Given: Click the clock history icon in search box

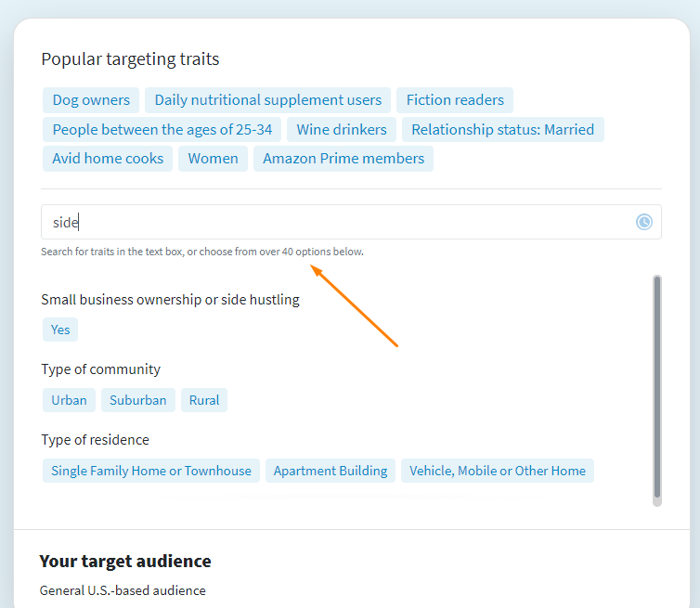Looking at the screenshot, I should point(643,222).
